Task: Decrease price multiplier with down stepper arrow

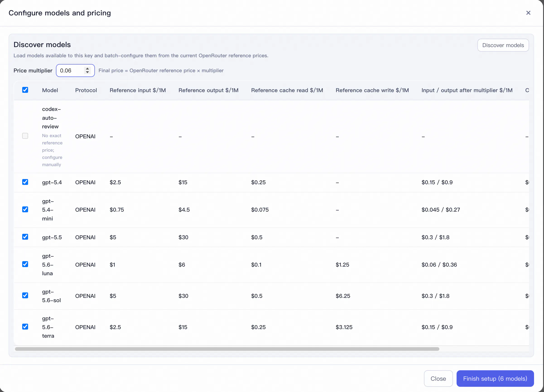Action: (x=88, y=72)
